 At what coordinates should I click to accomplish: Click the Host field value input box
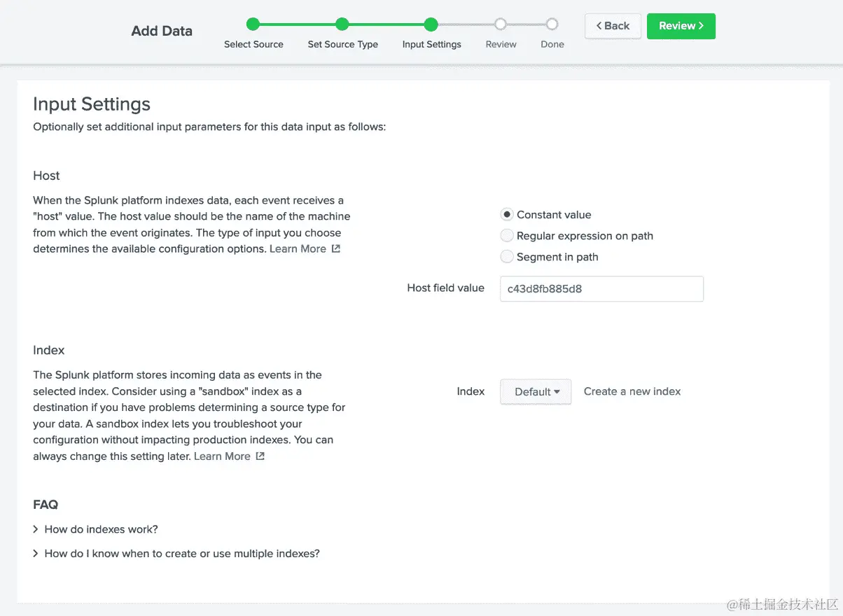tap(601, 288)
